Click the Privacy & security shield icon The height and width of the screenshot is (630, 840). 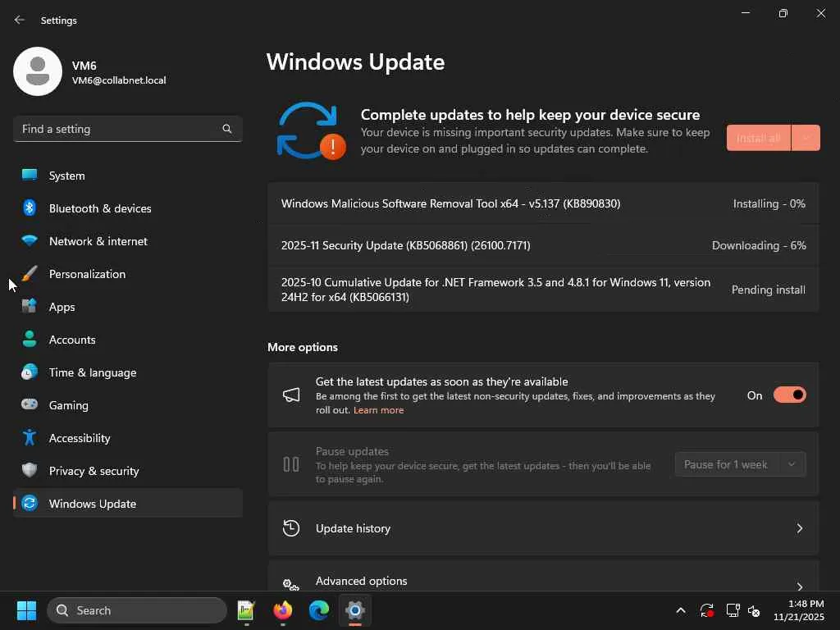[x=30, y=470]
